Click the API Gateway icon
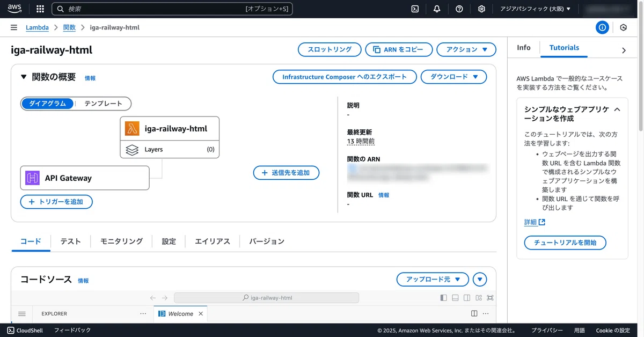Screen dimensions: 644x337 [33, 178]
